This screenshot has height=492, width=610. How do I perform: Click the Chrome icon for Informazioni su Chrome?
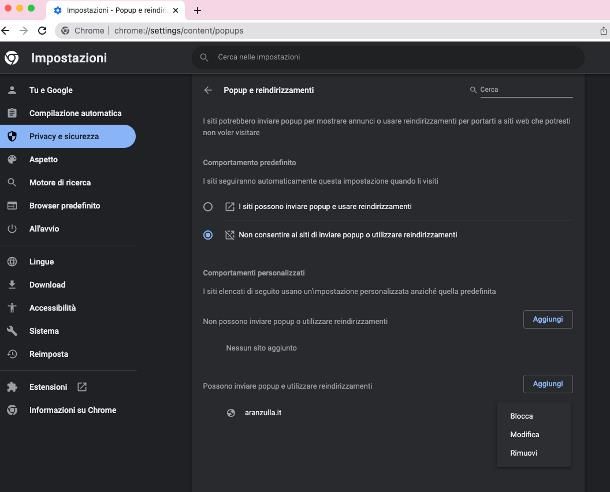point(12,410)
